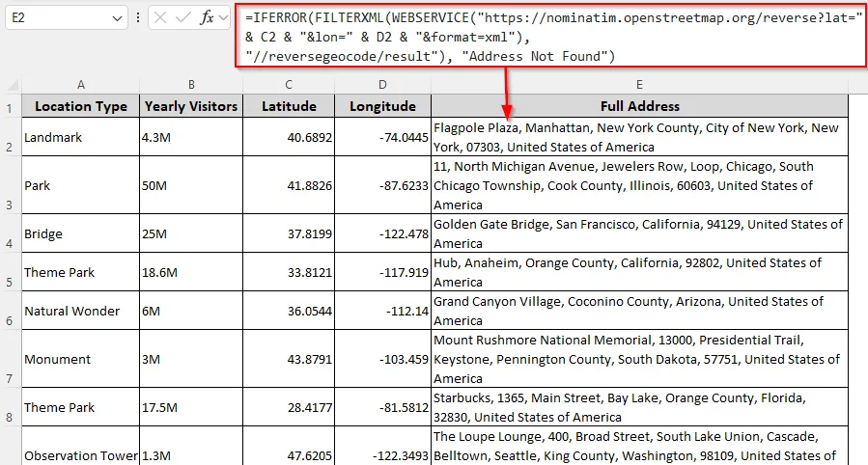Image resolution: width=868 pixels, height=465 pixels.
Task: Select latitude cell 36.0544
Action: (x=289, y=311)
